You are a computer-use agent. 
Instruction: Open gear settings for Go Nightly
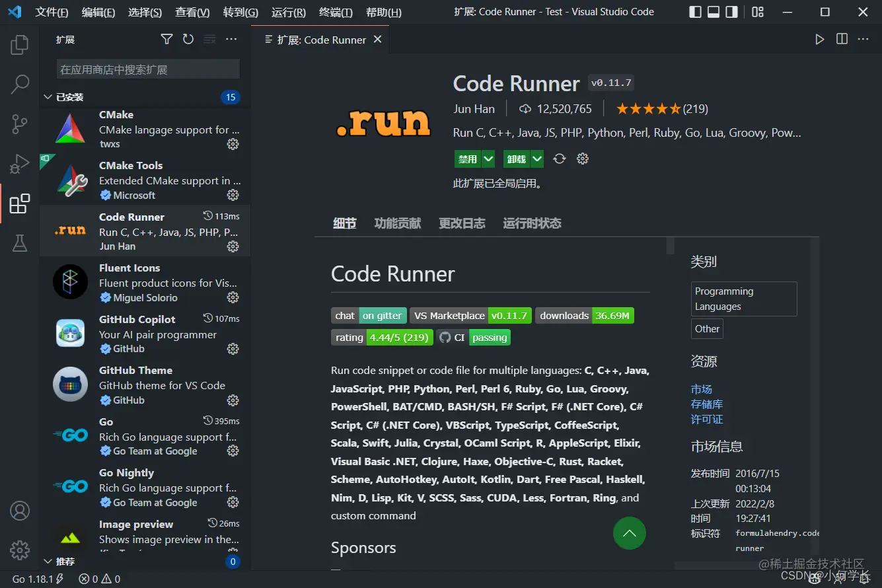(x=233, y=503)
